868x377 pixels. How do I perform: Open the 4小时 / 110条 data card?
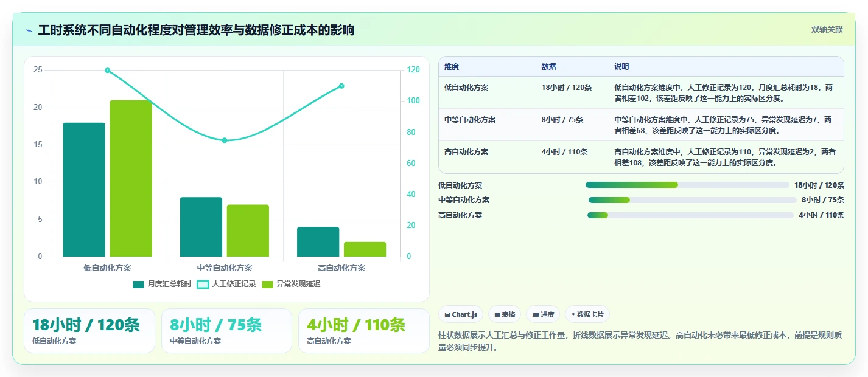pos(364,331)
